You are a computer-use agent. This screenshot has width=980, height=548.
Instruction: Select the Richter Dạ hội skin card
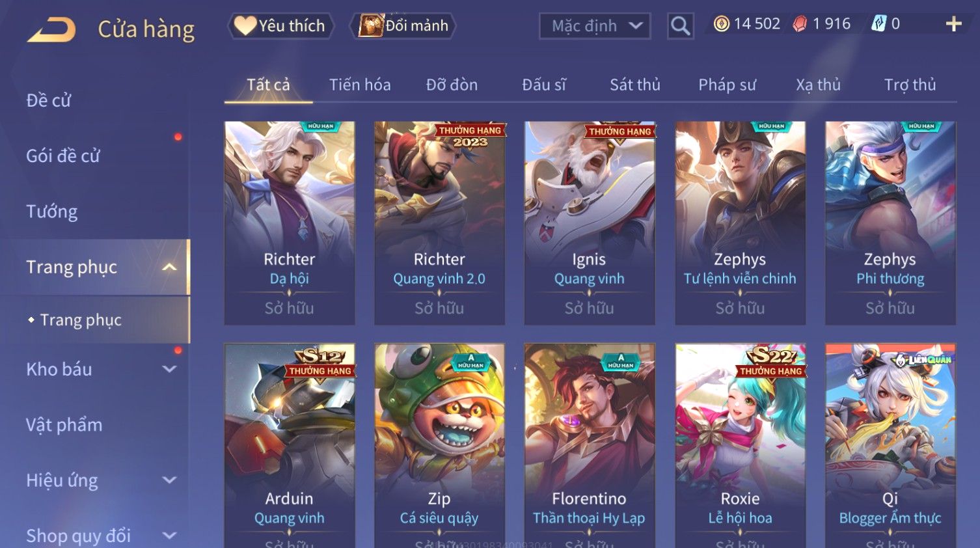[290, 223]
